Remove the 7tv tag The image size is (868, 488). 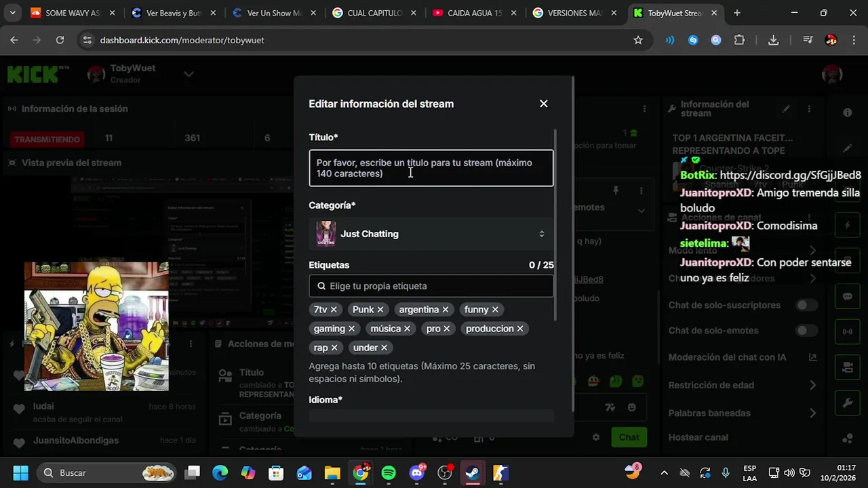tap(334, 310)
